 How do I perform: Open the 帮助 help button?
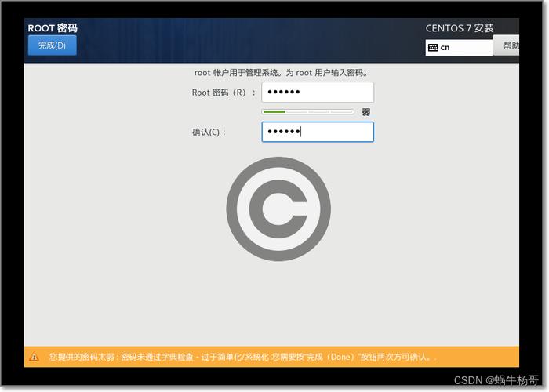click(507, 45)
